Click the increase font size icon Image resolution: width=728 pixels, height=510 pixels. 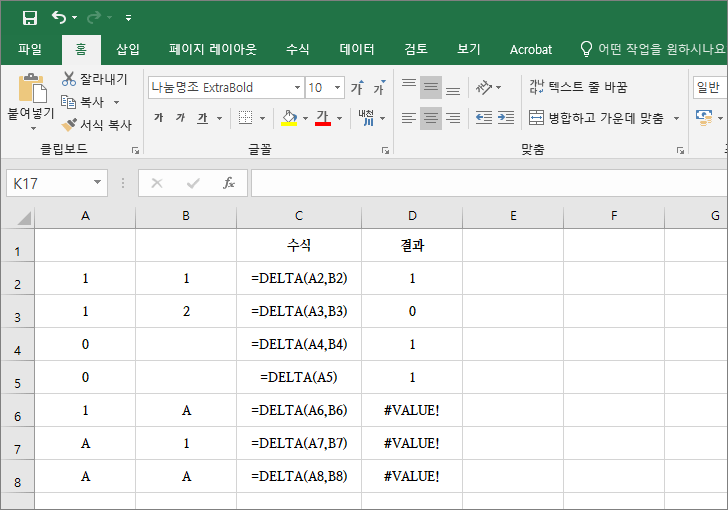(x=357, y=87)
